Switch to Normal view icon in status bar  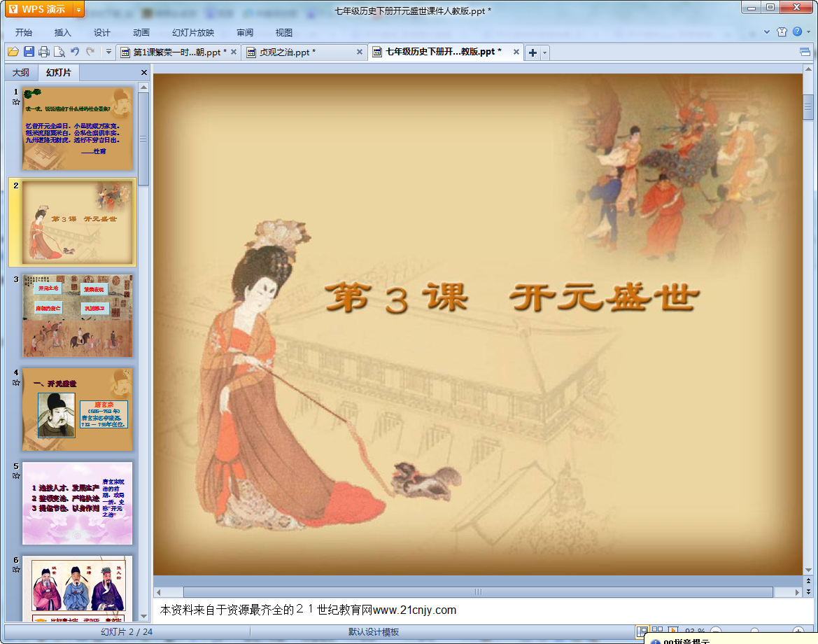tap(642, 631)
